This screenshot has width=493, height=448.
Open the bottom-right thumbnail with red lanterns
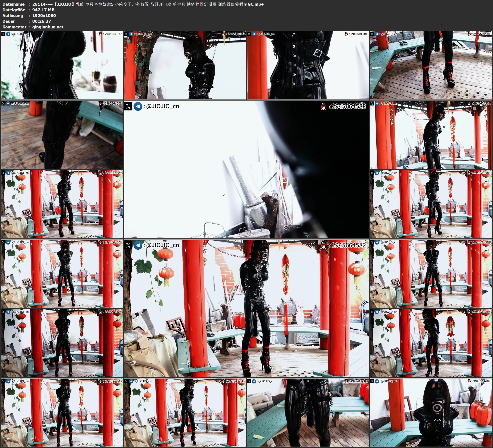coord(431,412)
